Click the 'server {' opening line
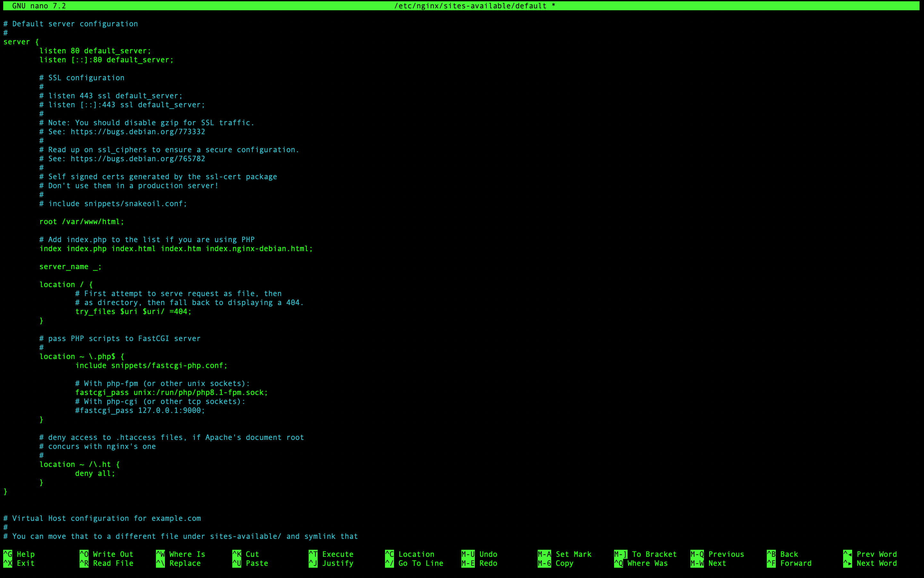The width and height of the screenshot is (924, 578). tap(21, 42)
